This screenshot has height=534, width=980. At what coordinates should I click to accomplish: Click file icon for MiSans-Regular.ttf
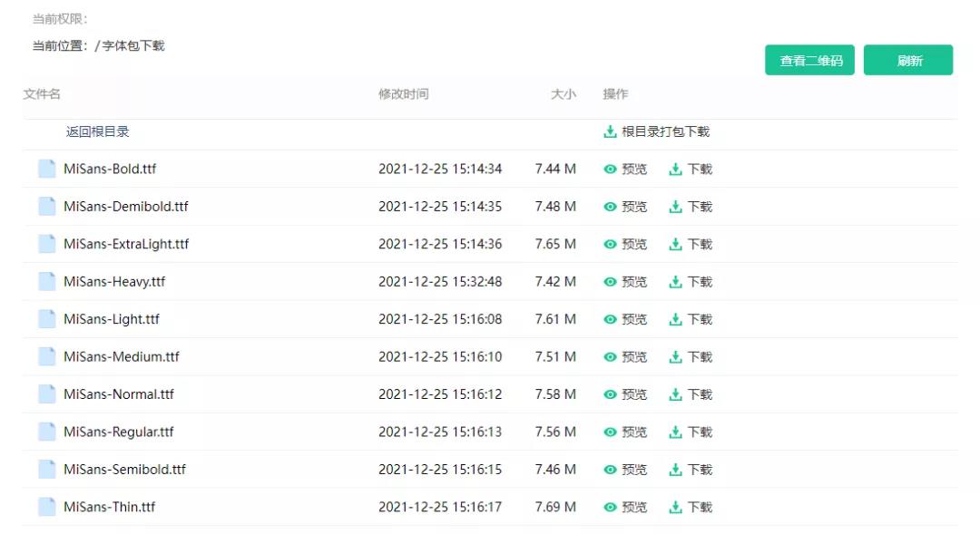tap(47, 431)
